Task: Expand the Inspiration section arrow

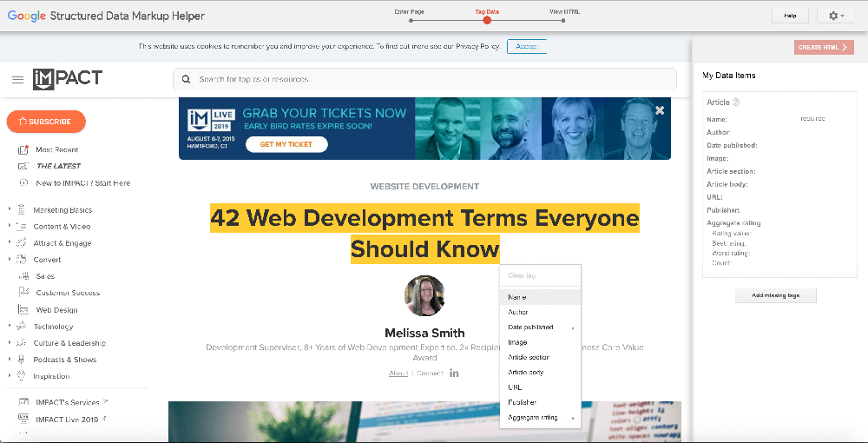Action: click(x=9, y=376)
